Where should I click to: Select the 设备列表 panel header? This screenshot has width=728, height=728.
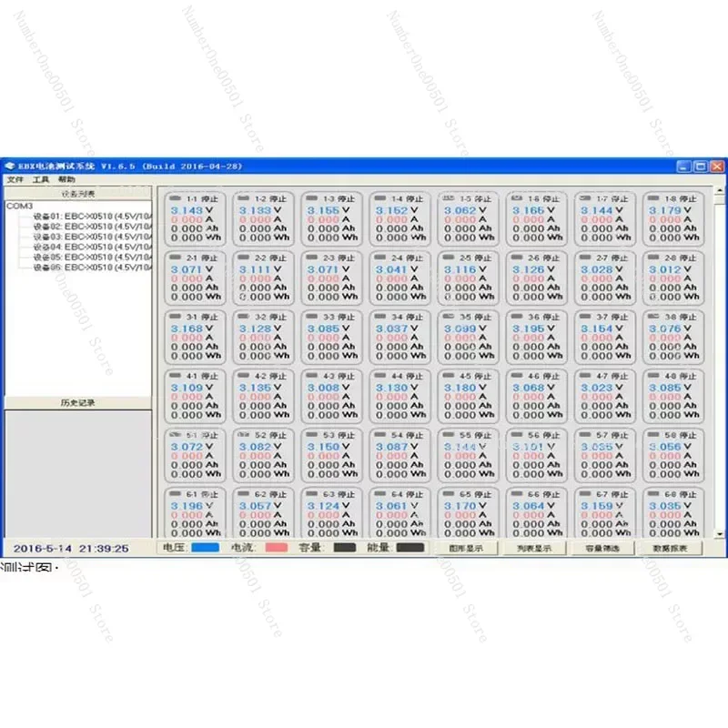pos(78,193)
